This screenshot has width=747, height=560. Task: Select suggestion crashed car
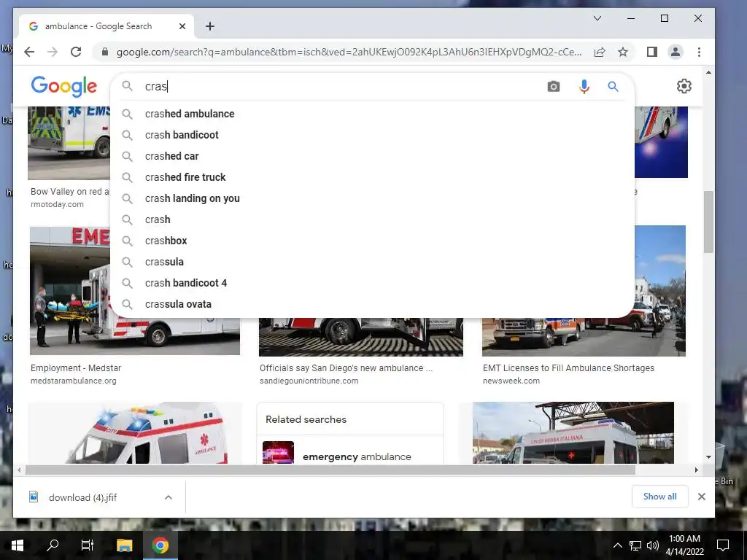pos(372,156)
